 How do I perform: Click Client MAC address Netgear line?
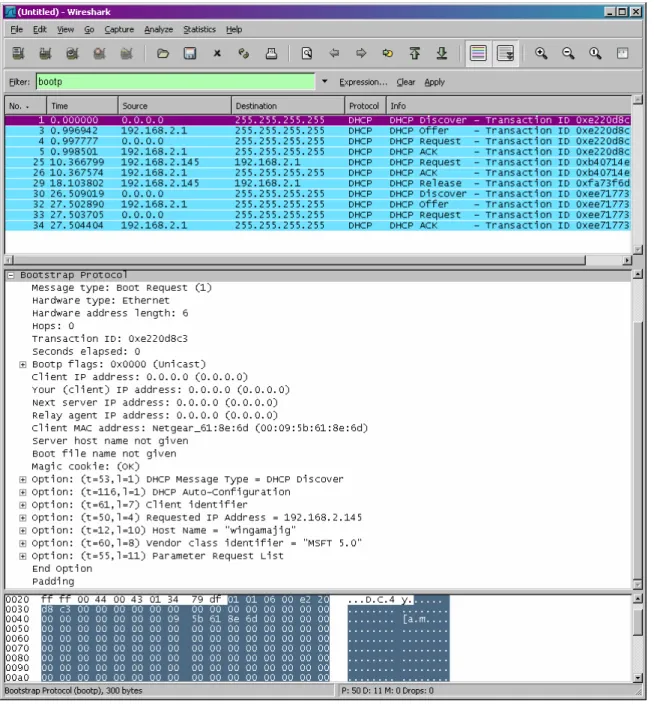click(x=200, y=428)
